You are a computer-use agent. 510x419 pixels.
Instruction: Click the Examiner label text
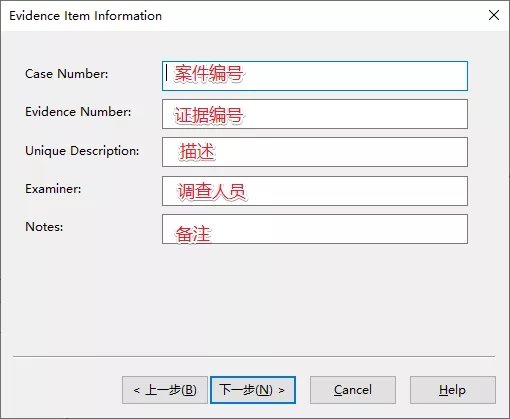pyautogui.click(x=53, y=189)
